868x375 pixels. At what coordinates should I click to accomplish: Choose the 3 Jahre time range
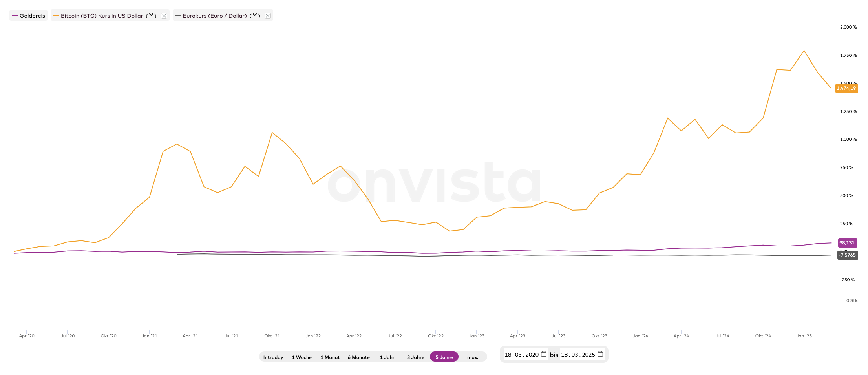(x=415, y=357)
